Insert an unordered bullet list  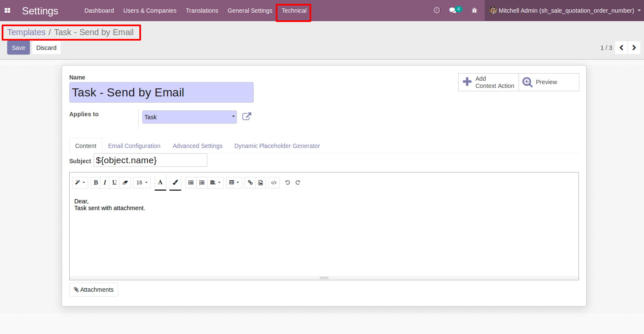click(x=191, y=183)
